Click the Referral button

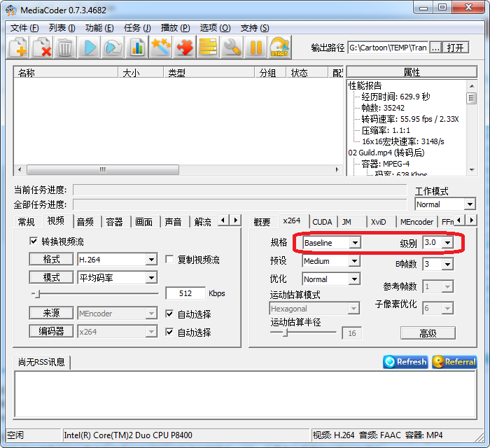tap(455, 362)
